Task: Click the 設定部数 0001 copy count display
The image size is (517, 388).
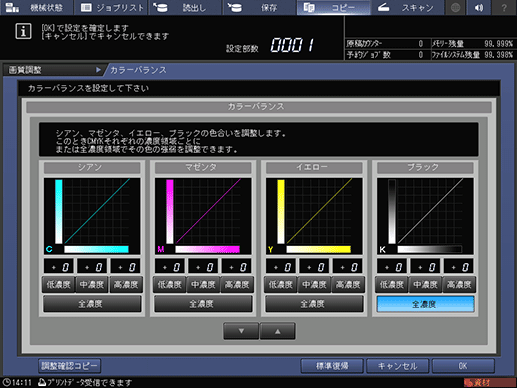Action: point(292,45)
